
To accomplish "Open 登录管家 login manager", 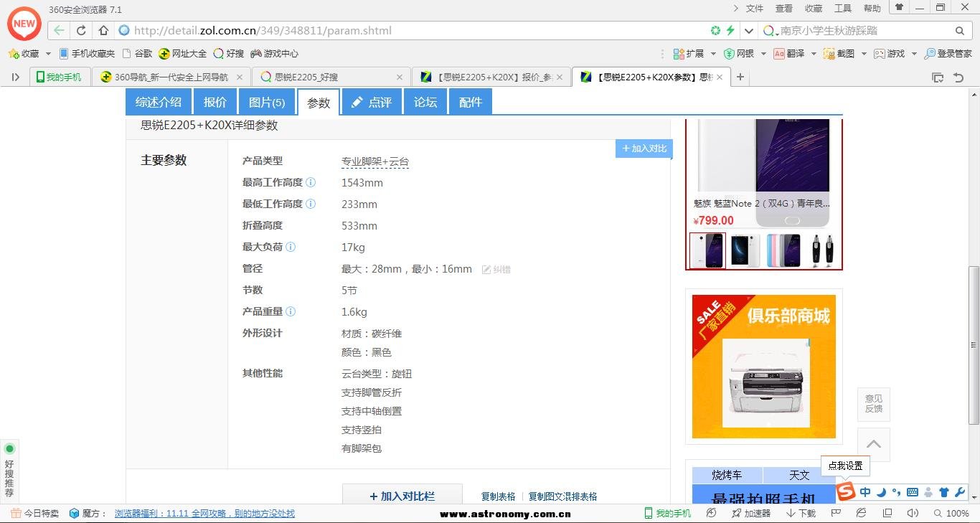I will click(x=948, y=54).
